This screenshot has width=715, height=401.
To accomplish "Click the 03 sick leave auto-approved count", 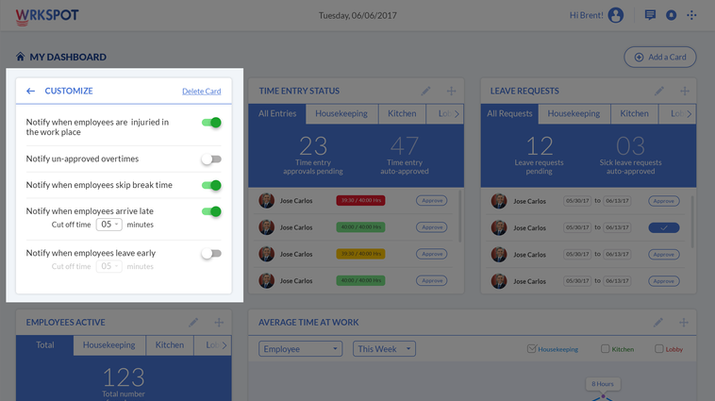I will point(631,146).
